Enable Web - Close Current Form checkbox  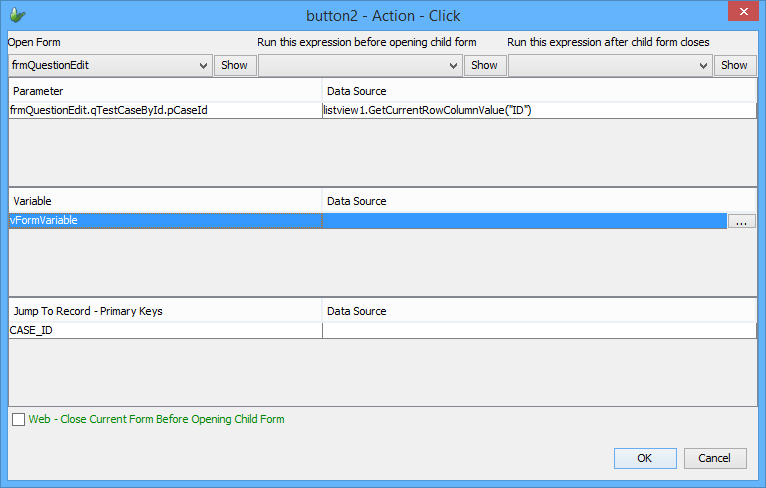click(18, 420)
